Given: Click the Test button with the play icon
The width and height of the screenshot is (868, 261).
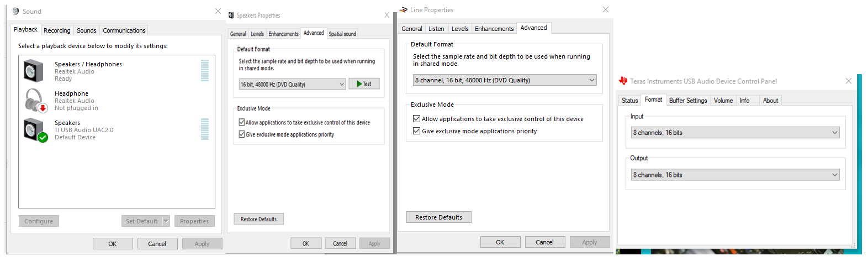Looking at the screenshot, I should (x=364, y=84).
